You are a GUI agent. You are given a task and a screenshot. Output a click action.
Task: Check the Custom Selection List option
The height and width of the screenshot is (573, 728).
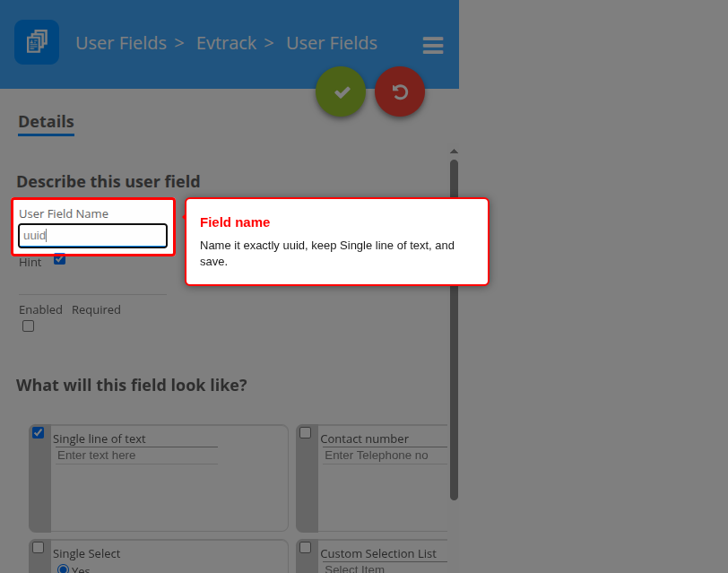(305, 548)
